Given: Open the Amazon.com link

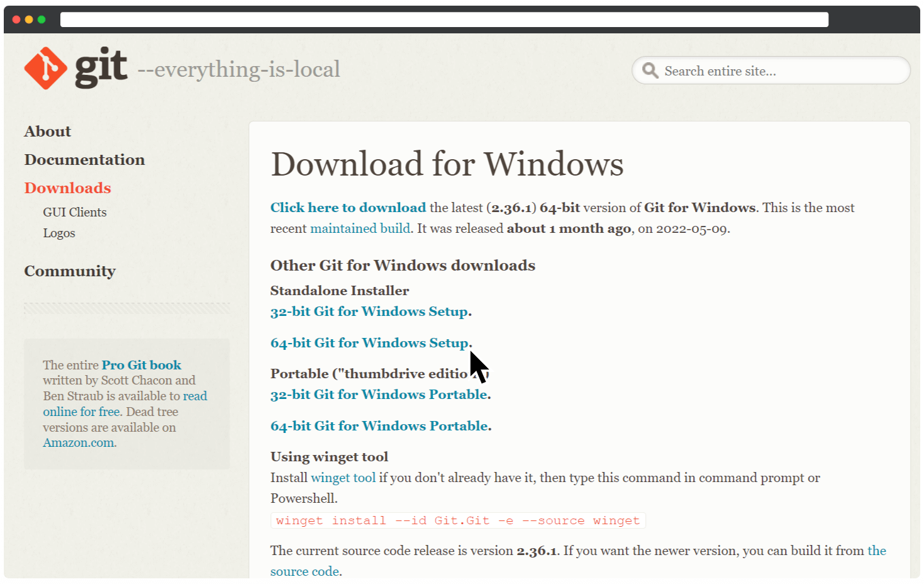Looking at the screenshot, I should (x=79, y=443).
